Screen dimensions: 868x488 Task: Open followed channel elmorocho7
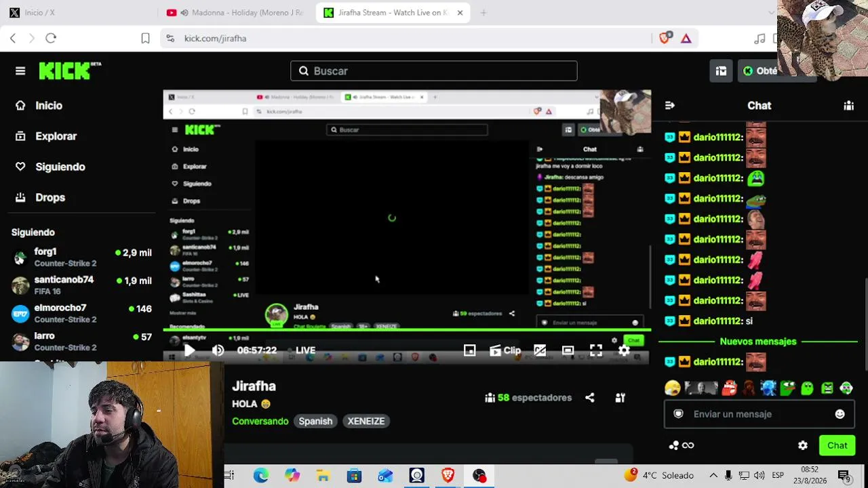[x=81, y=313]
